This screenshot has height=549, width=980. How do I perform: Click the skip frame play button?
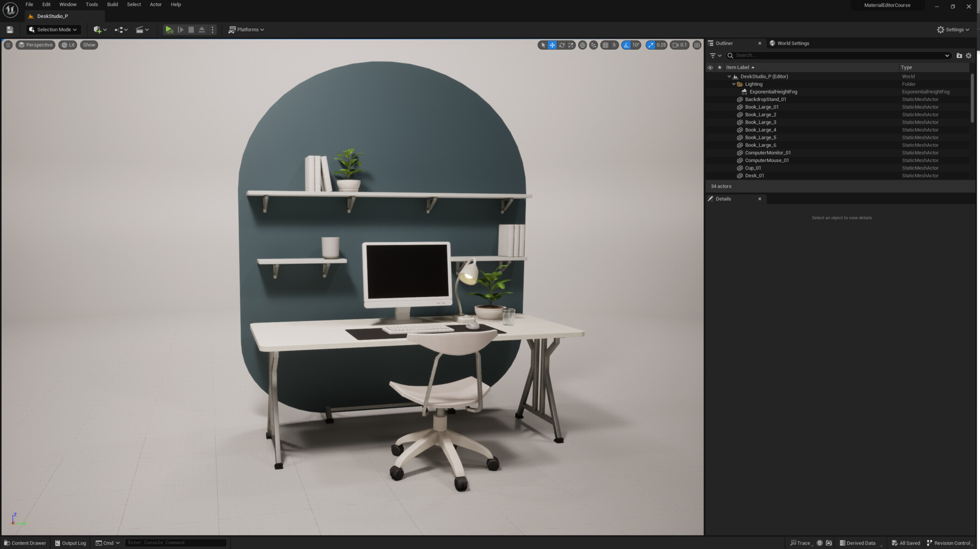pyautogui.click(x=180, y=29)
